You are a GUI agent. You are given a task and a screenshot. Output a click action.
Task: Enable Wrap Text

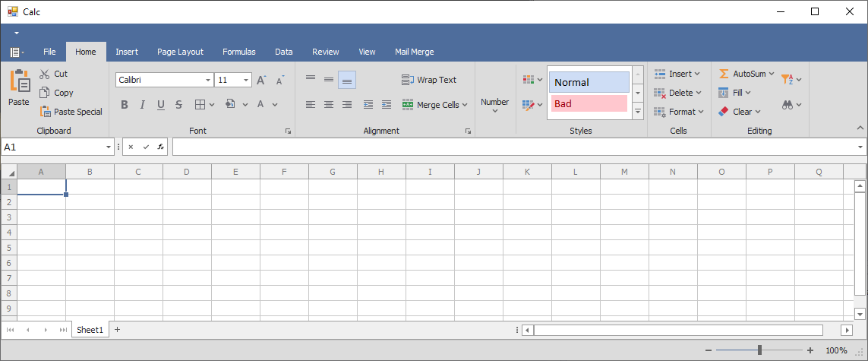(x=429, y=80)
